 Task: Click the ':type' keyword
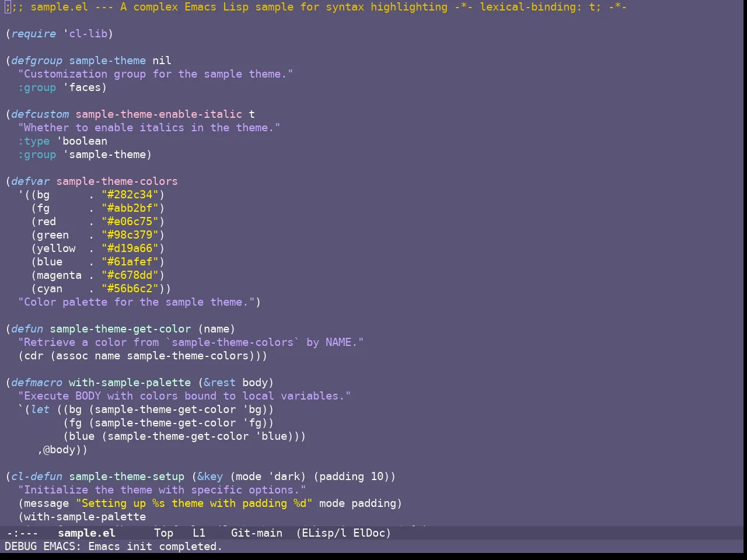[x=34, y=141]
